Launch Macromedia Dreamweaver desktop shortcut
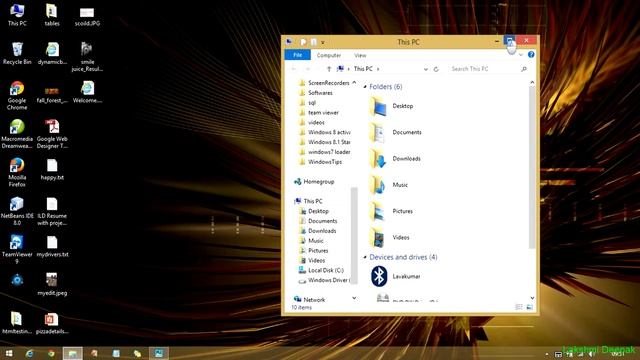Viewport: 640px width, 360px height. (17, 134)
